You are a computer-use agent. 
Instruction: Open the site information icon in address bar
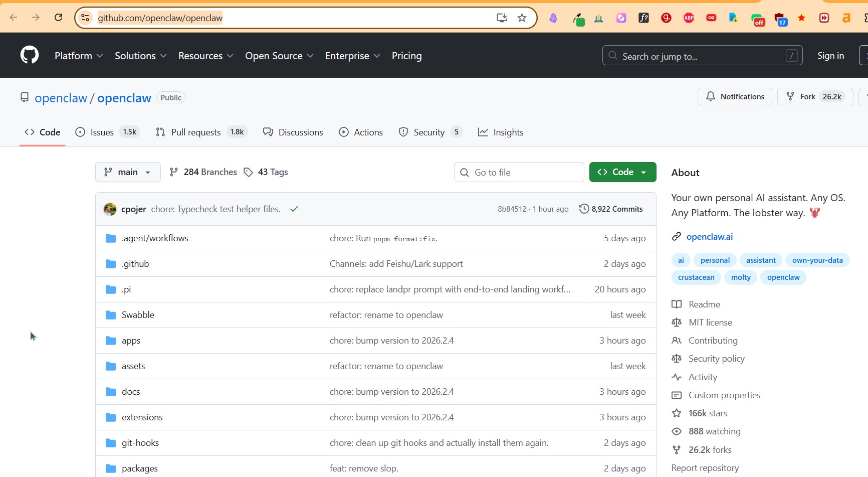(x=86, y=18)
